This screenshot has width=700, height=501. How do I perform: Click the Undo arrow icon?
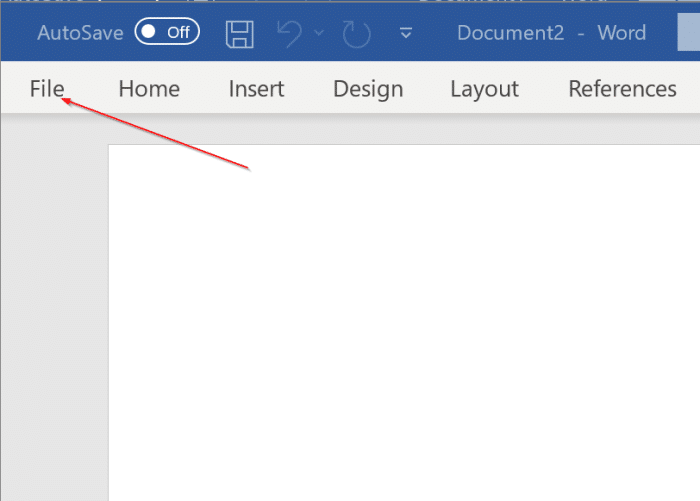(x=289, y=33)
